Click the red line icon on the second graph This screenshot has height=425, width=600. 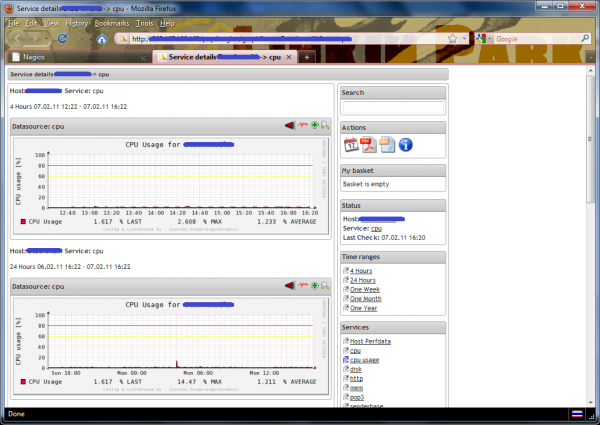(302, 286)
